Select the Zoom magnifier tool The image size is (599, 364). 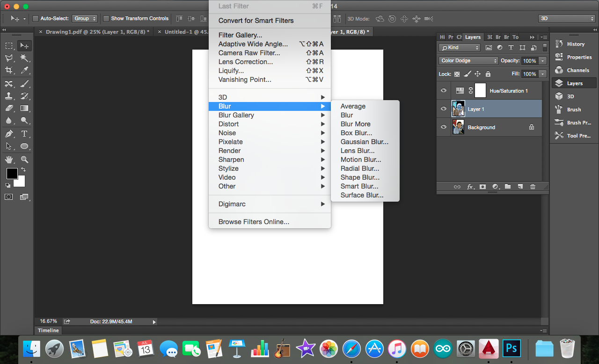pyautogui.click(x=24, y=160)
